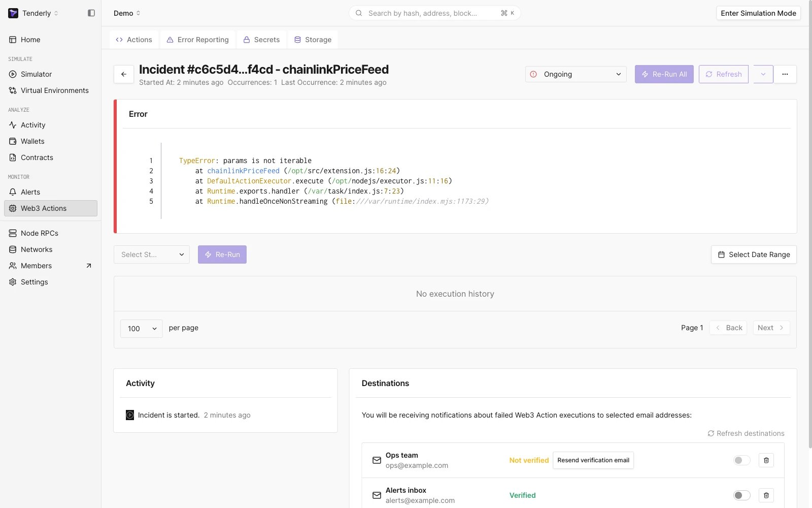Open Select Date Range picker

pyautogui.click(x=754, y=255)
